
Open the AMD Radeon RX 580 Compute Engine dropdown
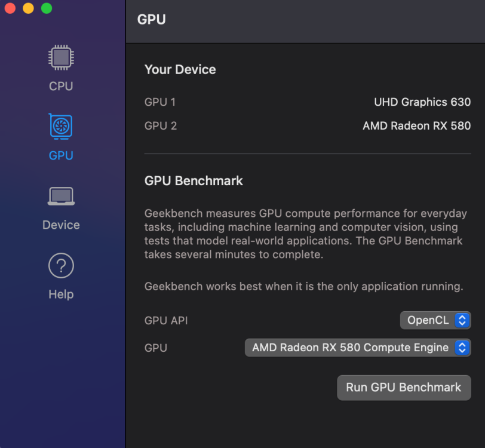tap(358, 348)
